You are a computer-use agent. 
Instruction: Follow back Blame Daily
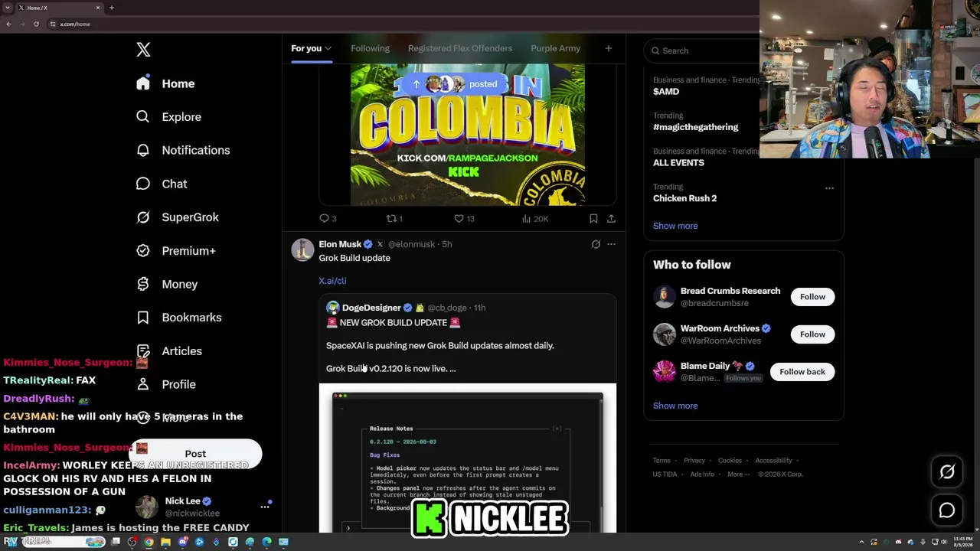point(802,372)
